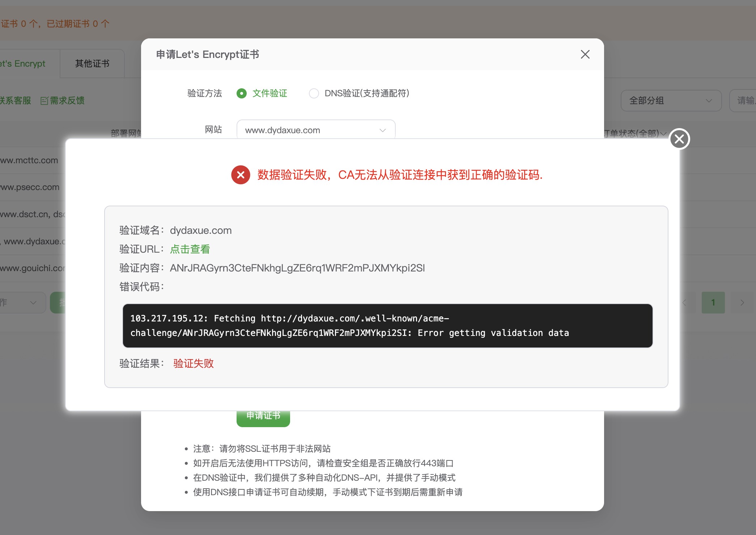Click the www.mcttc.com site row
The width and height of the screenshot is (756, 535).
pos(29,160)
